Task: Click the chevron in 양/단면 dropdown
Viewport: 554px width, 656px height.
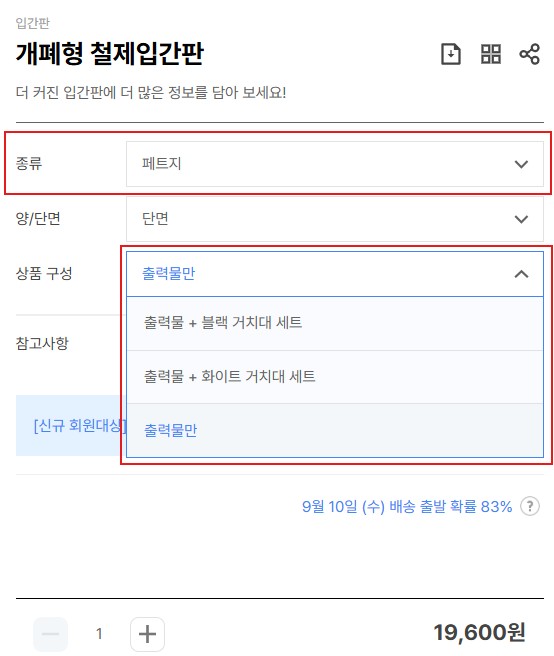Action: [521, 219]
